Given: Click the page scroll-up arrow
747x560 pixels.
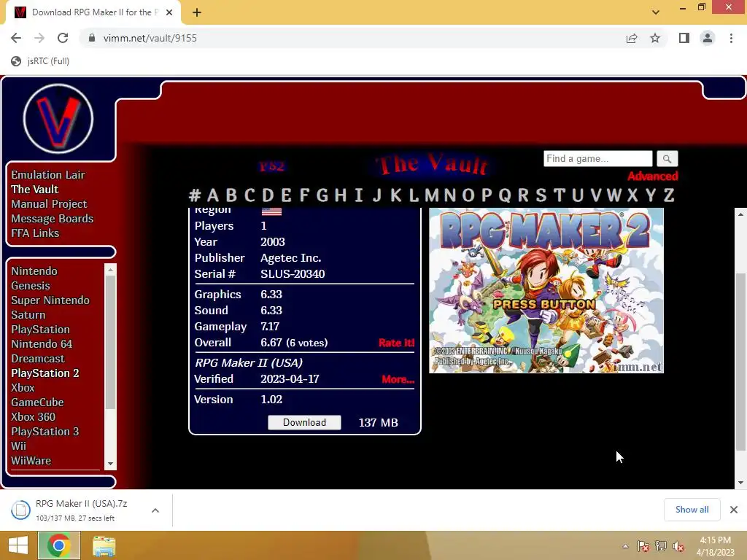Looking at the screenshot, I should point(740,214).
